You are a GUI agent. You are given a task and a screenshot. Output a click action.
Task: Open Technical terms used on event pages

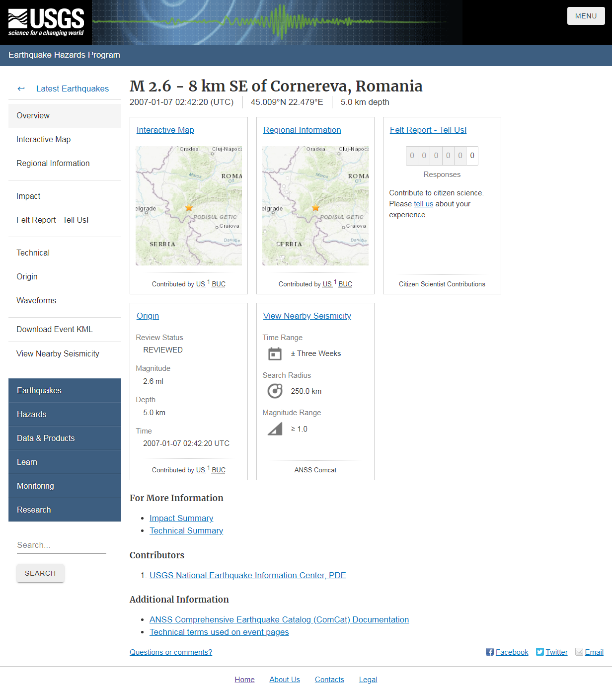(219, 632)
